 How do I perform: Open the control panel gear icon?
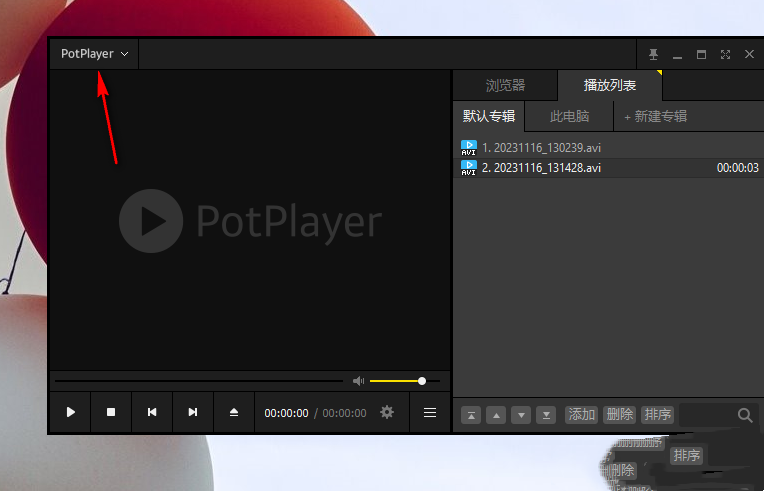387,413
